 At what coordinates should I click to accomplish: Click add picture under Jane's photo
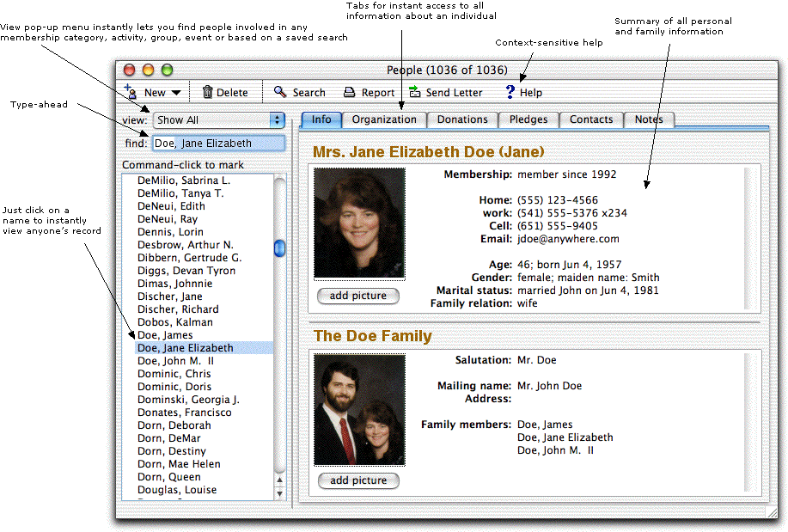click(358, 296)
